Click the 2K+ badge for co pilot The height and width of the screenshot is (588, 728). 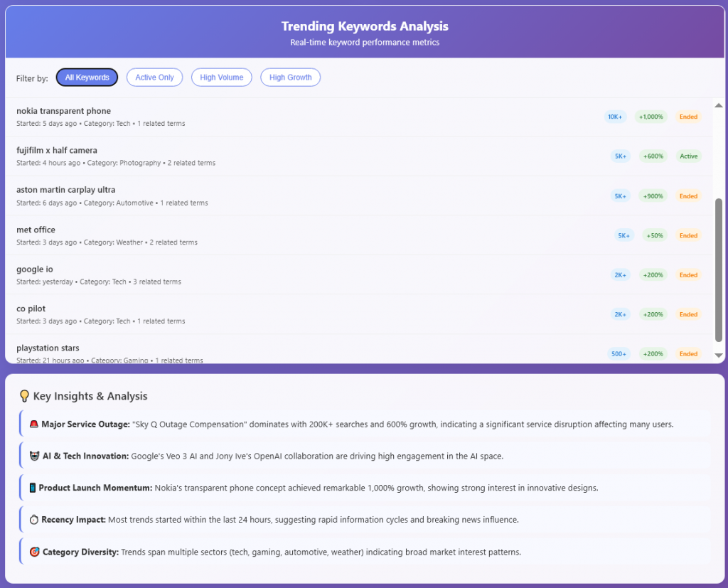coord(620,314)
